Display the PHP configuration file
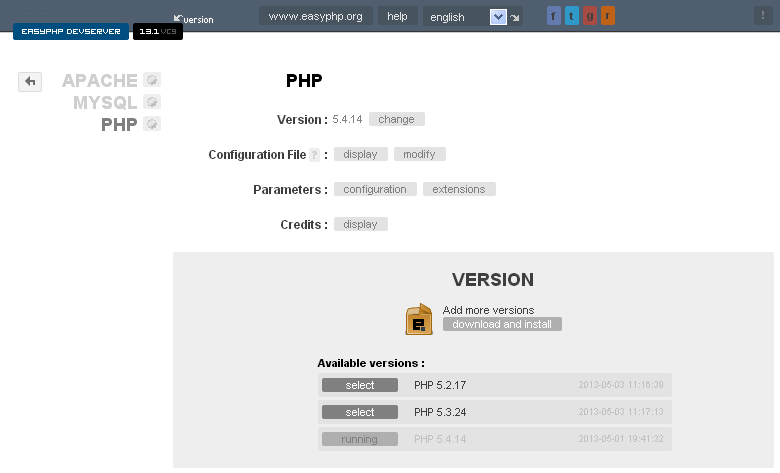This screenshot has width=780, height=473. [360, 154]
